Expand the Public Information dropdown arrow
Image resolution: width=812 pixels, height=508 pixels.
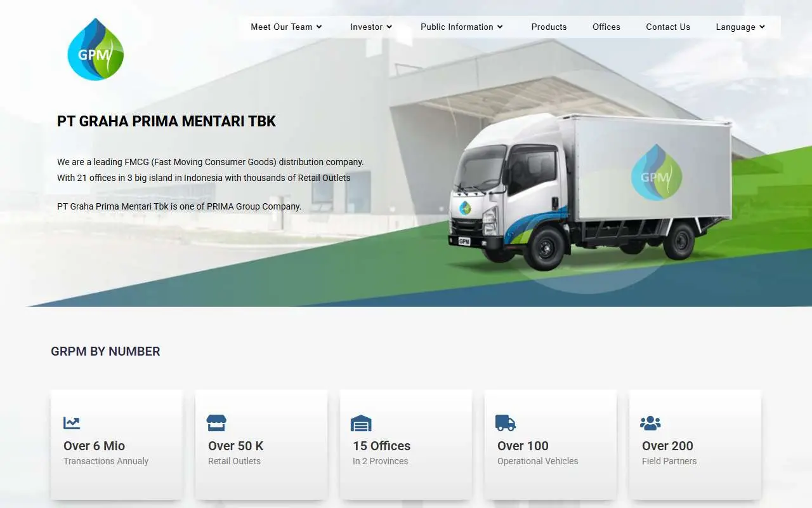tap(500, 27)
